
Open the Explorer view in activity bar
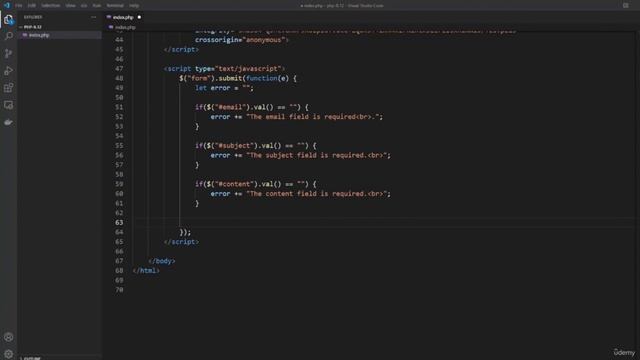[x=8, y=20]
